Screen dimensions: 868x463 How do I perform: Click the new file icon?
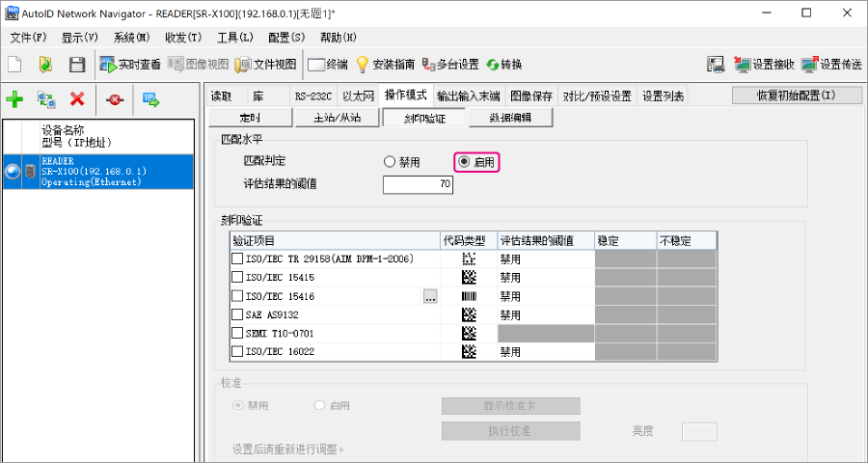click(15, 65)
